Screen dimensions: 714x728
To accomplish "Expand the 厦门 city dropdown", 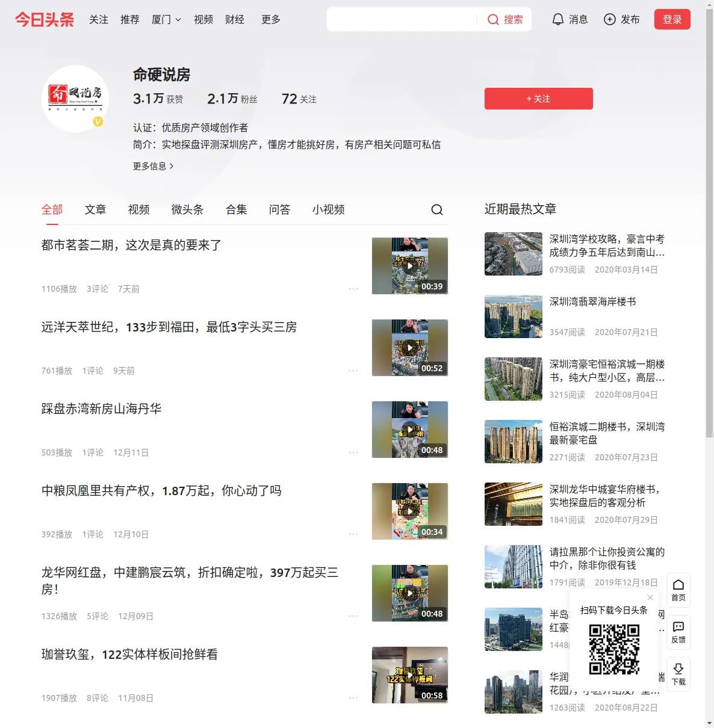I will (x=166, y=20).
